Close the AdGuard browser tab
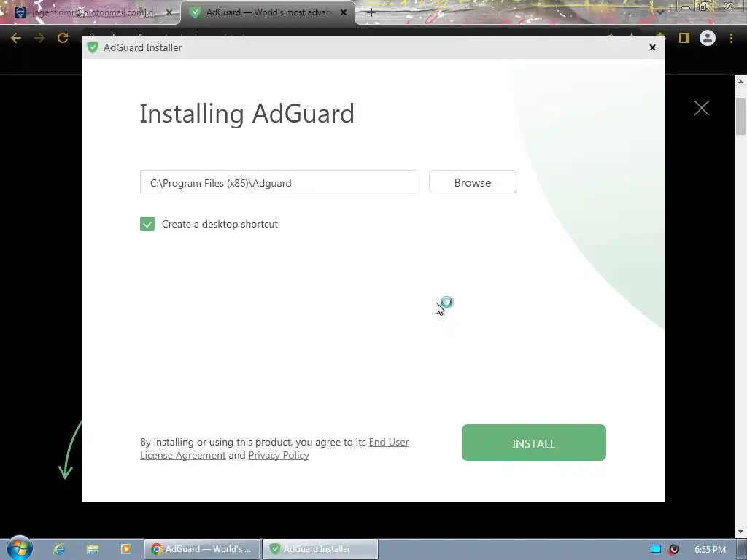Viewport: 747px width, 560px height. point(344,12)
